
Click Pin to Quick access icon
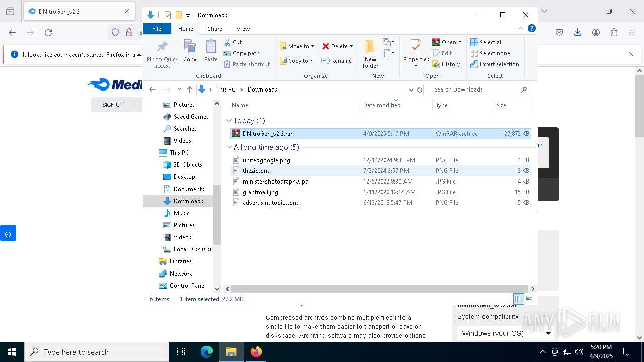(x=162, y=54)
